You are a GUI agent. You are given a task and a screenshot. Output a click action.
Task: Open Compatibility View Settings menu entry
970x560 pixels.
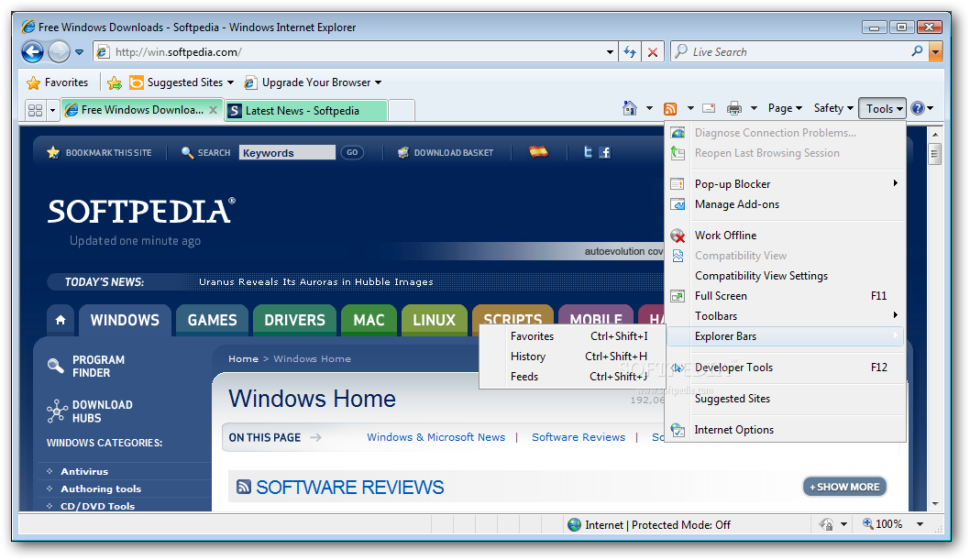785,276
